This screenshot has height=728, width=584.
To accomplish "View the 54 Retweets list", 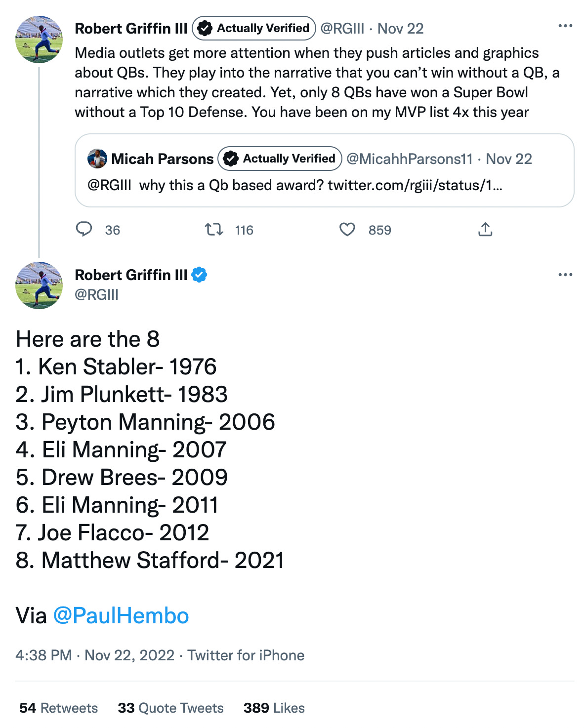I will 59,708.
